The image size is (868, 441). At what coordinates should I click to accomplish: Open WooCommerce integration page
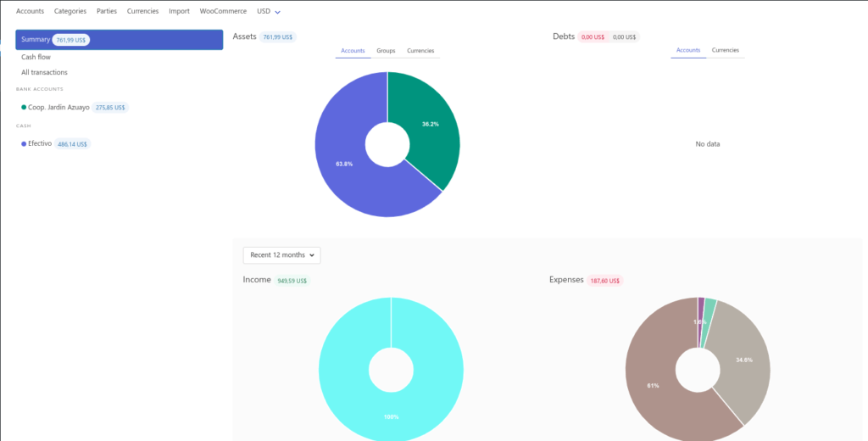(x=223, y=11)
